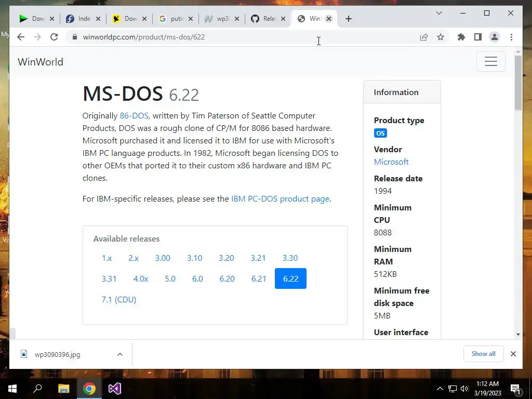Select release 1.x

click(x=107, y=258)
